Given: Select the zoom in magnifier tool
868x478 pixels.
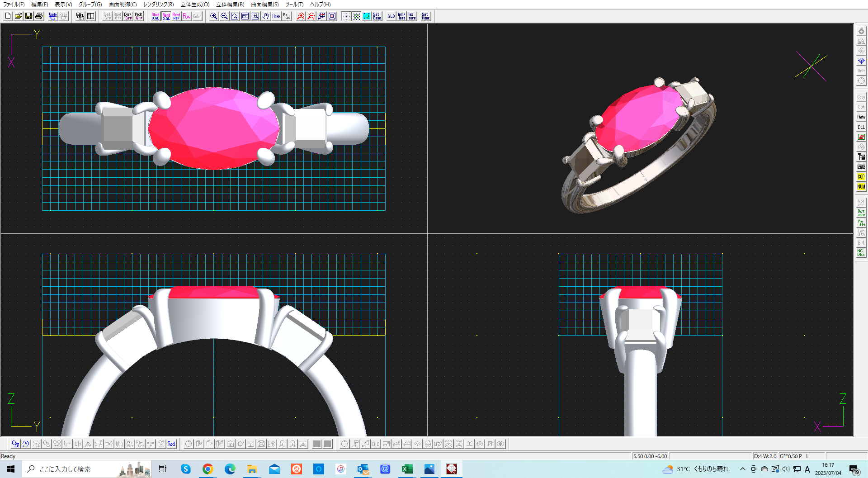Looking at the screenshot, I should 214,16.
